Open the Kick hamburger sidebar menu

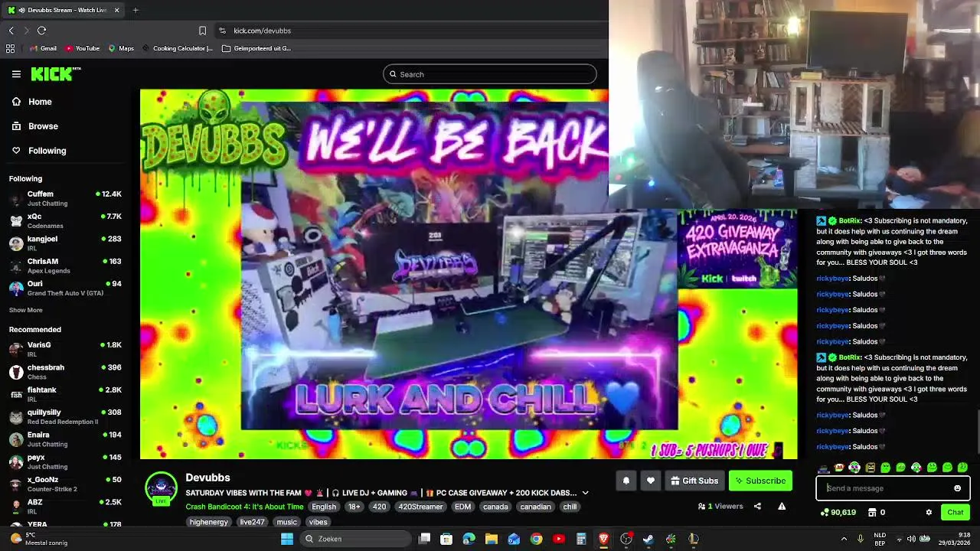16,74
